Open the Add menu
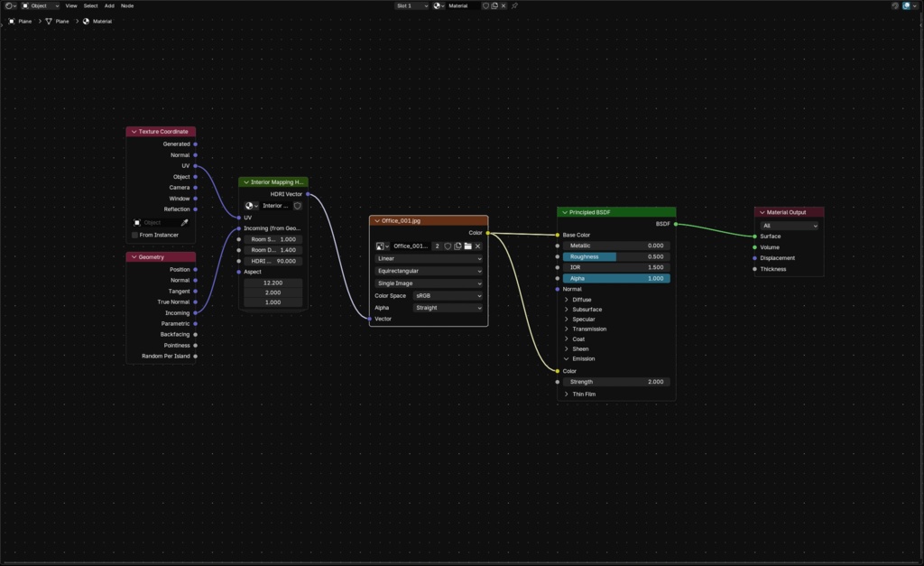Screen dimensions: 924x566 click(x=109, y=6)
